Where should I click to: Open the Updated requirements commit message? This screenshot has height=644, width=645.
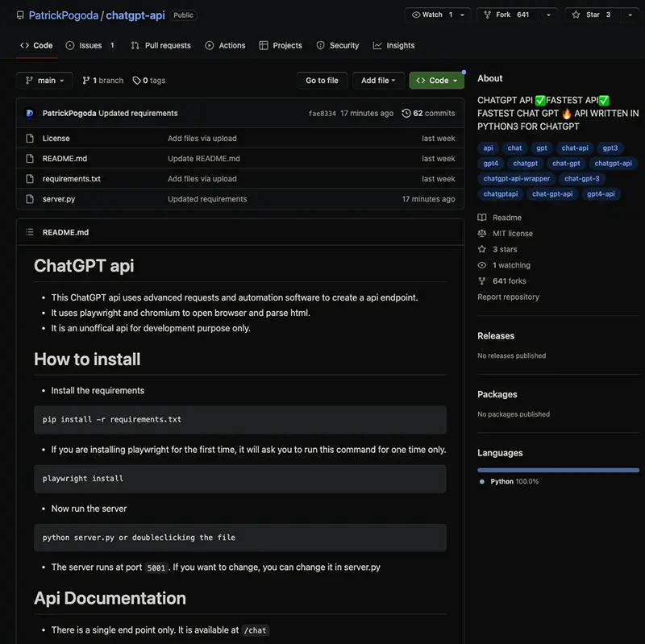pos(138,113)
